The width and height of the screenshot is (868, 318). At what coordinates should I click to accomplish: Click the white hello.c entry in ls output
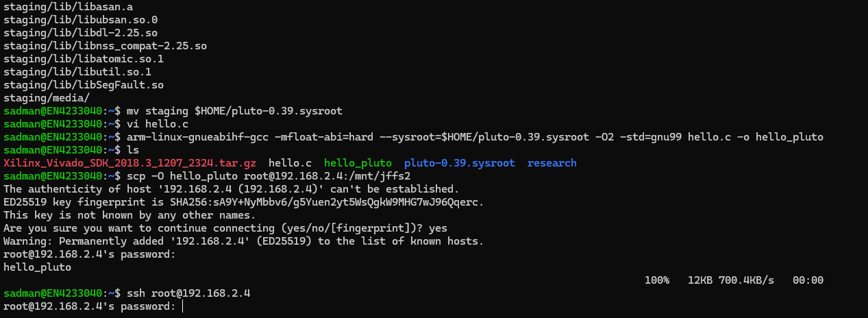click(x=290, y=163)
